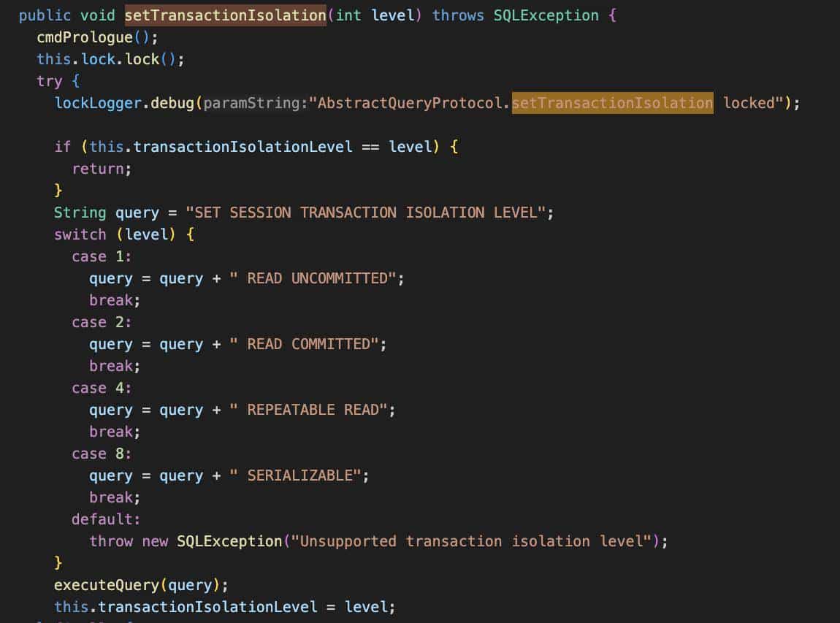Click the cmdPrologue() call
The height and width of the screenshot is (623, 840).
click(x=97, y=37)
